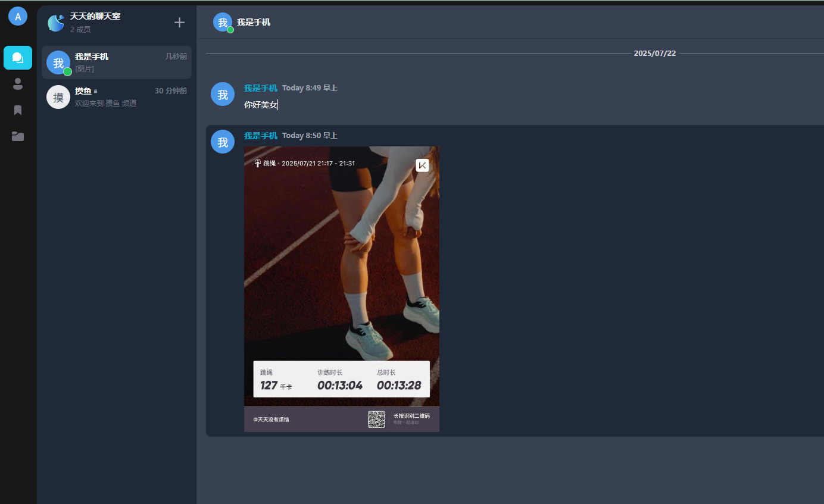
Task: Click the 2 成员 member count text
Action: pos(80,29)
